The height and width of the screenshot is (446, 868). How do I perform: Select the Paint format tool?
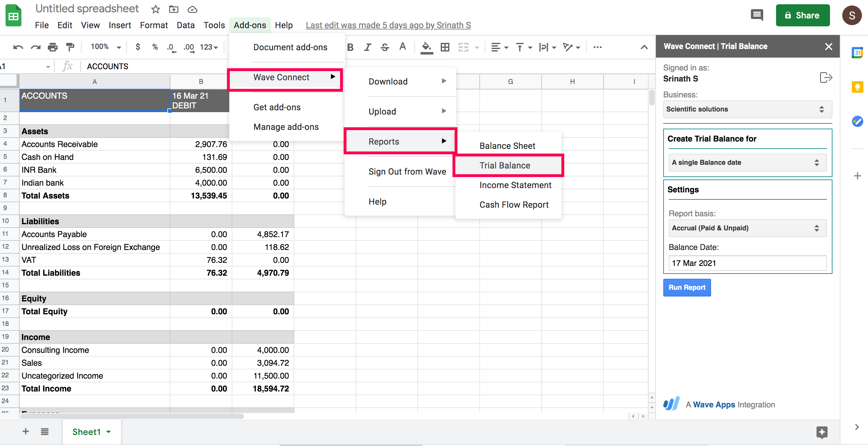(x=70, y=47)
